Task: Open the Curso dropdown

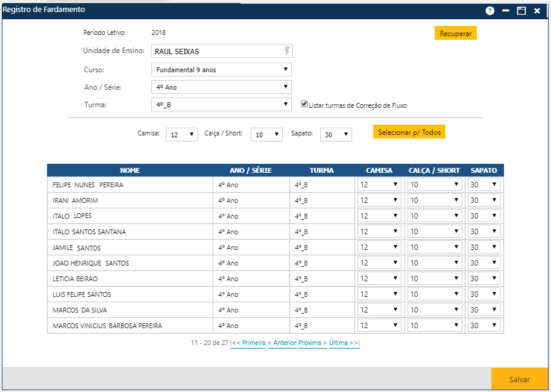Action: pos(221,70)
